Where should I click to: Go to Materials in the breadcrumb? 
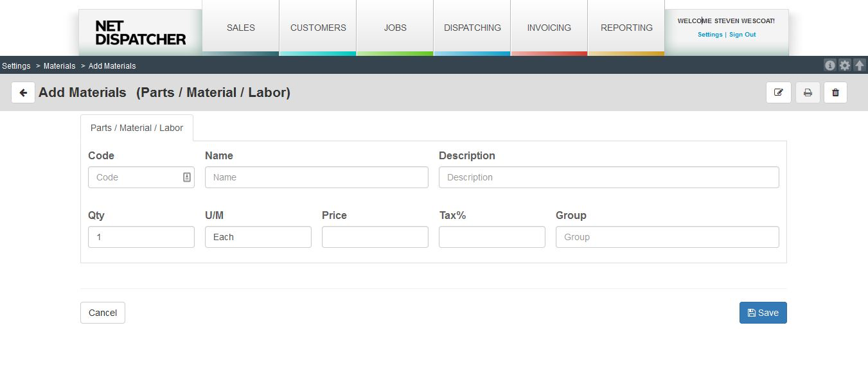tap(60, 66)
